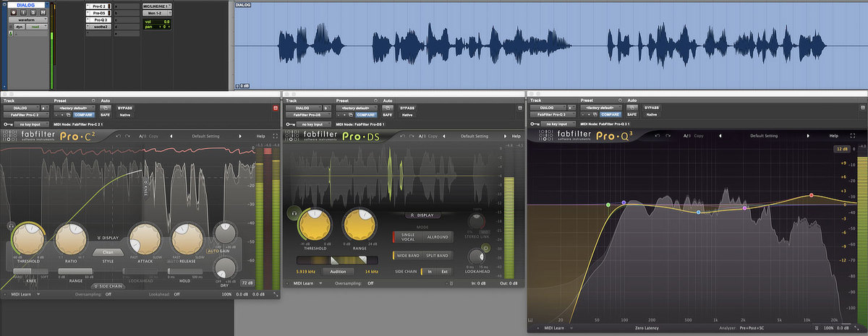This screenshot has width=868, height=336.
Task: Open the Pro-C 2 insert slot
Action: (98, 7)
